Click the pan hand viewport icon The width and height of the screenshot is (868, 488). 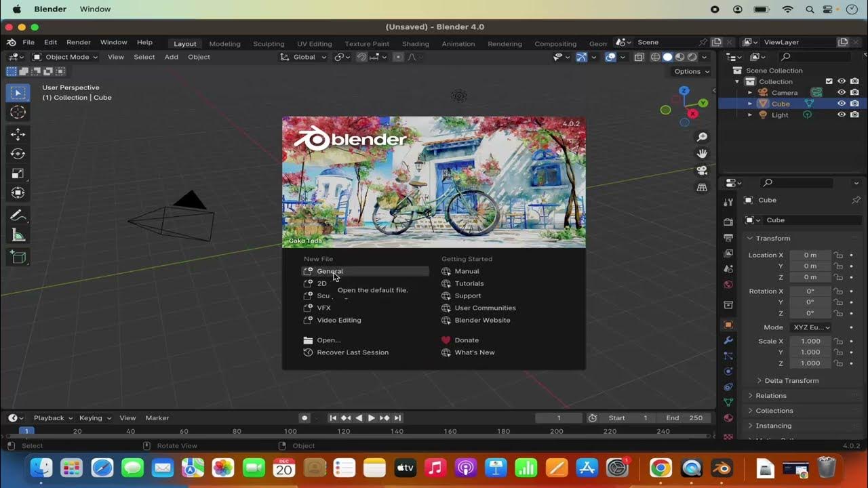pos(702,154)
